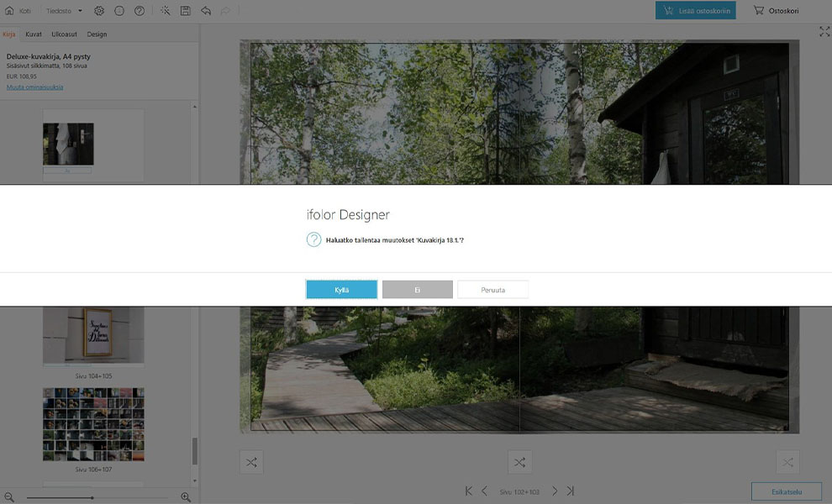Confirm saving with the Kyllä button
The height and width of the screenshot is (504, 832).
click(x=341, y=290)
